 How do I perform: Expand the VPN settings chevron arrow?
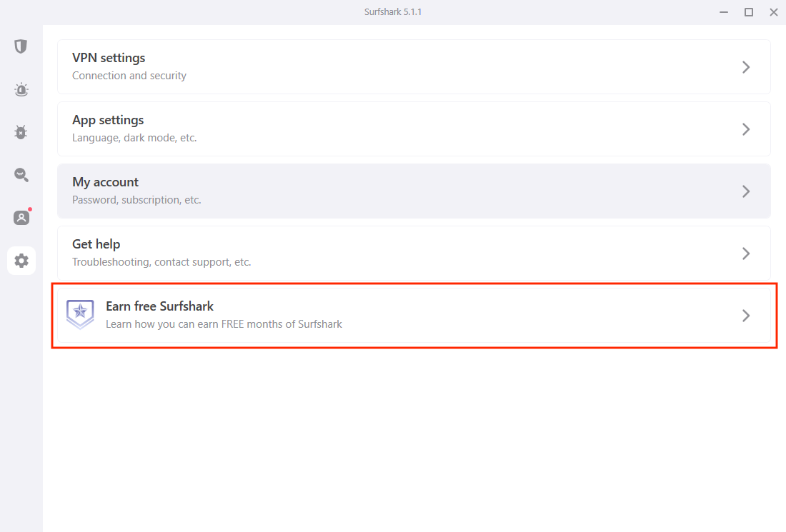[746, 67]
